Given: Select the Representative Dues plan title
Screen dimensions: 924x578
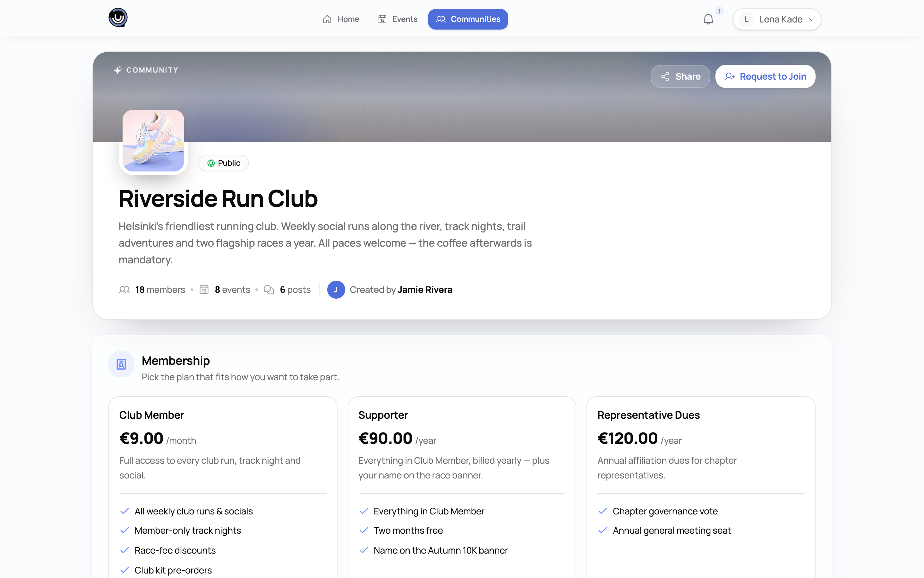Looking at the screenshot, I should [x=649, y=415].
